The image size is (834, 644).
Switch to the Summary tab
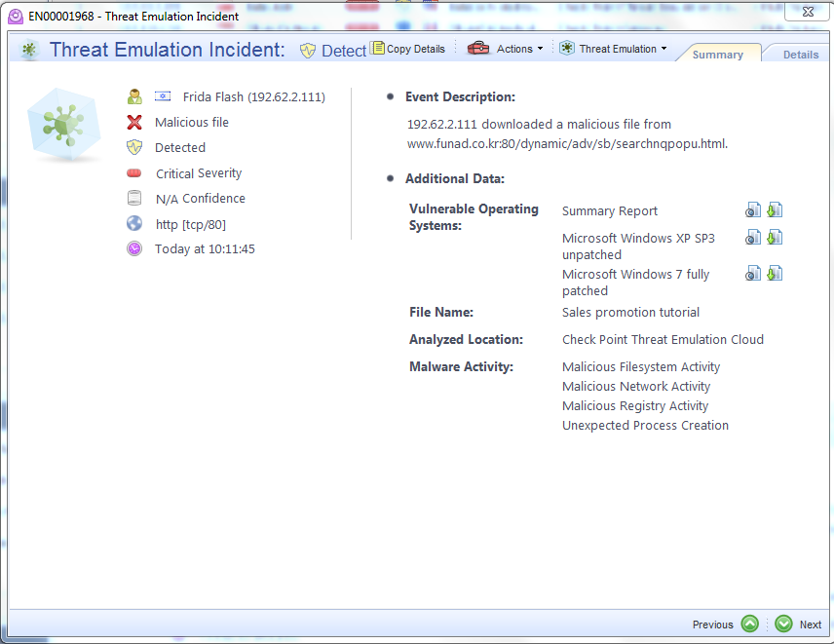717,55
